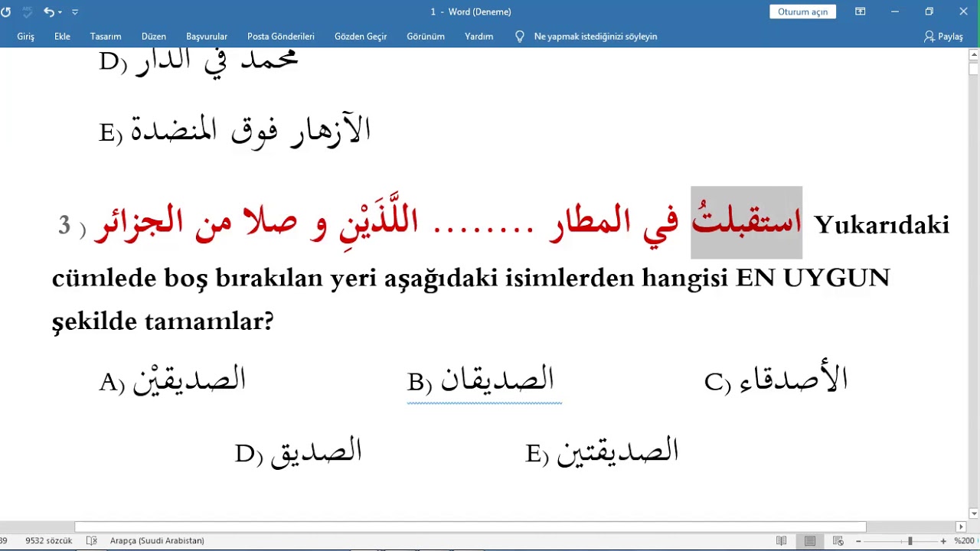Open Customize Quick Access Toolbar dropdown
The height and width of the screenshot is (551, 980).
coord(75,12)
